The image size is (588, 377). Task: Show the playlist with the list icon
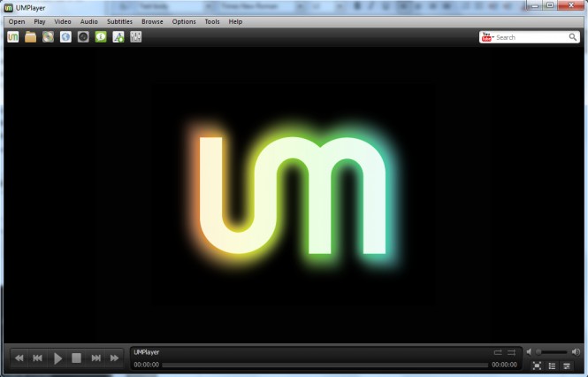552,365
